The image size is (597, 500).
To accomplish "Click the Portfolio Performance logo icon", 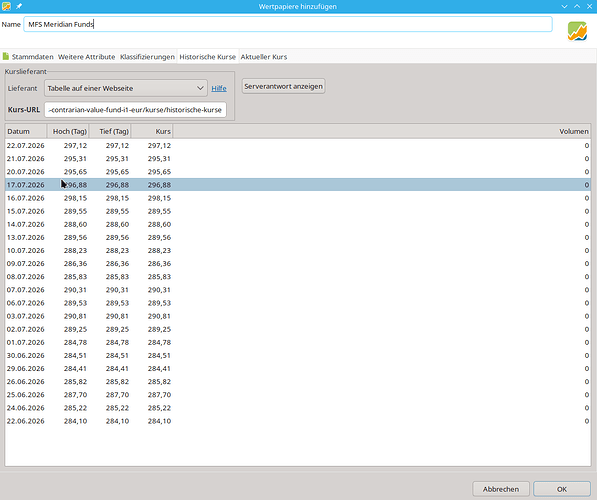I will (577, 31).
